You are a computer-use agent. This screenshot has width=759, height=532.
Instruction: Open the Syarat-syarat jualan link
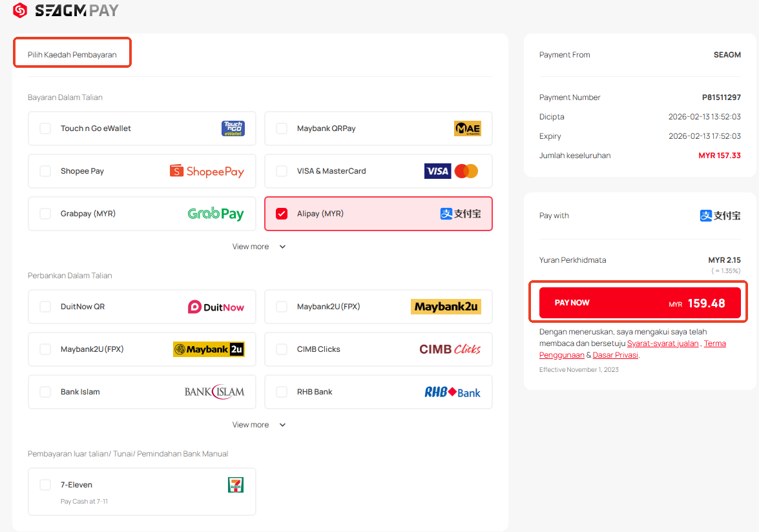tap(663, 343)
